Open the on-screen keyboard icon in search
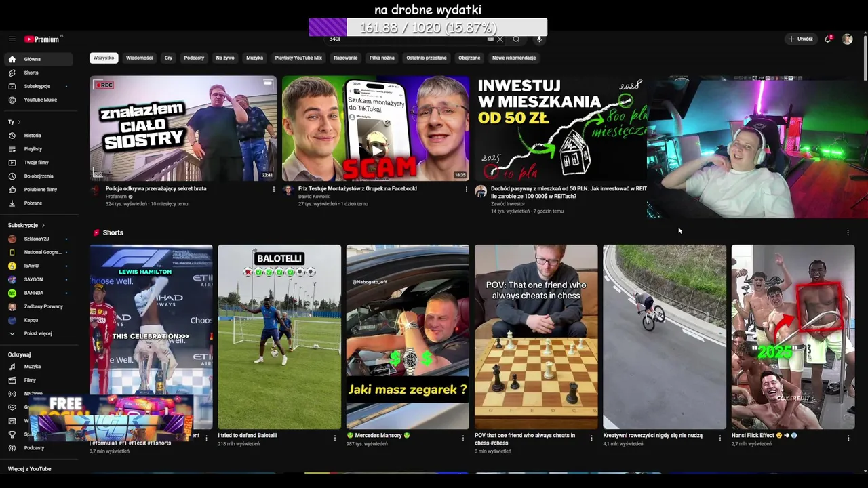 pyautogui.click(x=491, y=39)
